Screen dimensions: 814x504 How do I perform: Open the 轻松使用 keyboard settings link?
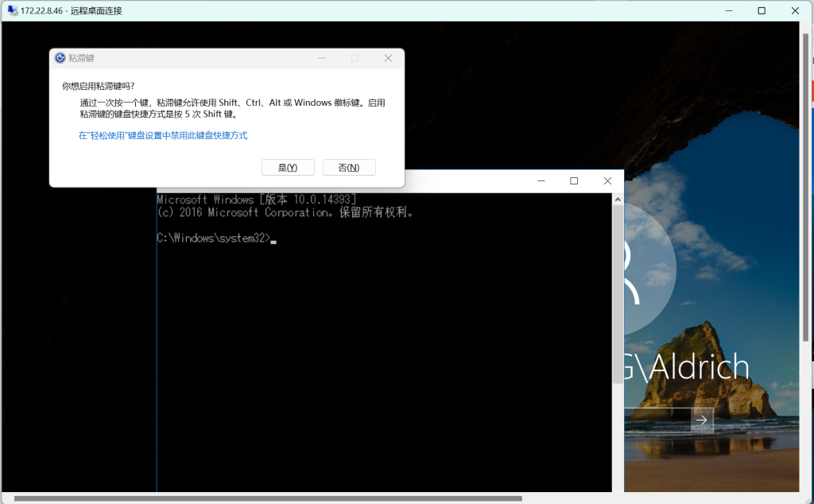click(x=163, y=136)
